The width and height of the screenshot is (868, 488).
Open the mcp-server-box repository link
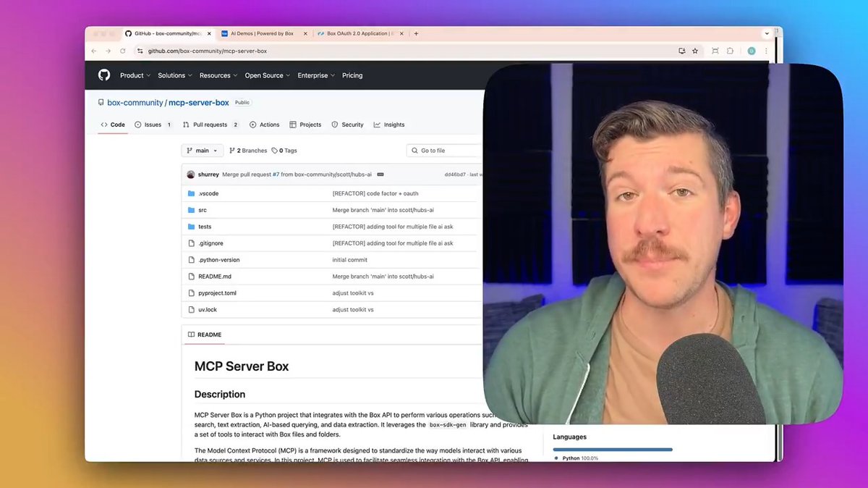coord(199,103)
